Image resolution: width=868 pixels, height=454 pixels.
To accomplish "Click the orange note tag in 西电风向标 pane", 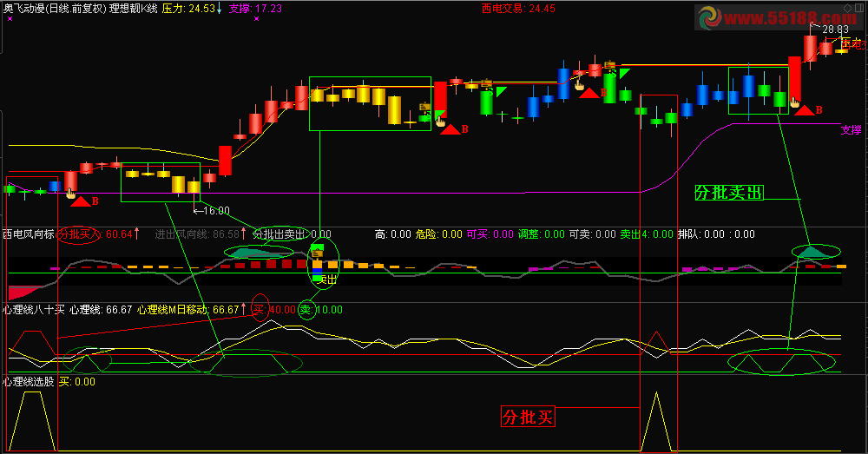I will pyautogui.click(x=317, y=253).
